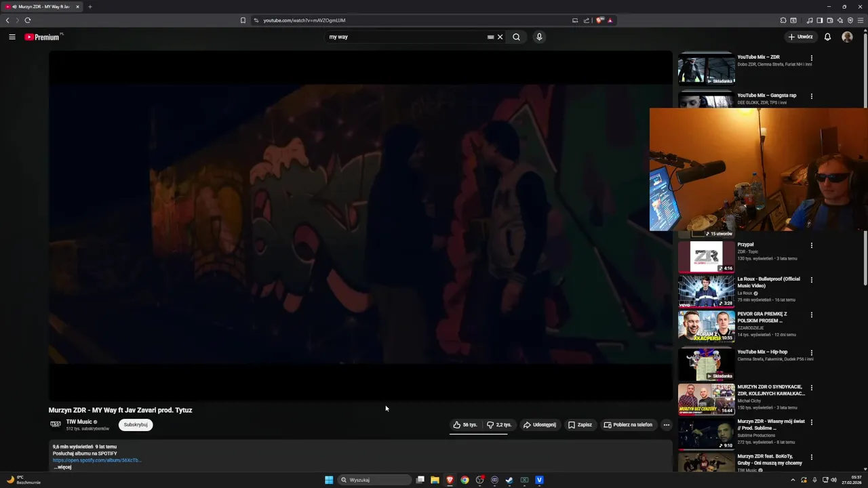Save video with the Zapisz button
This screenshot has height=488, width=868.
pyautogui.click(x=580, y=425)
